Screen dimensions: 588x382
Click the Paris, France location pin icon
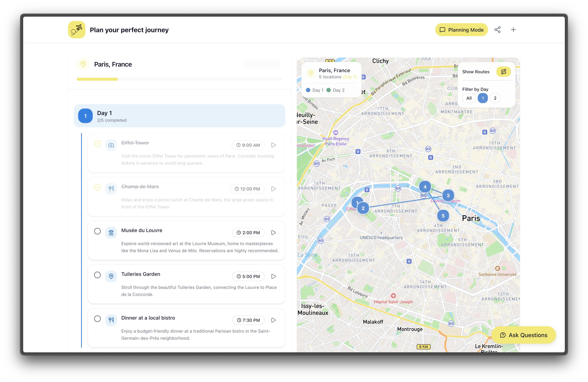click(83, 64)
